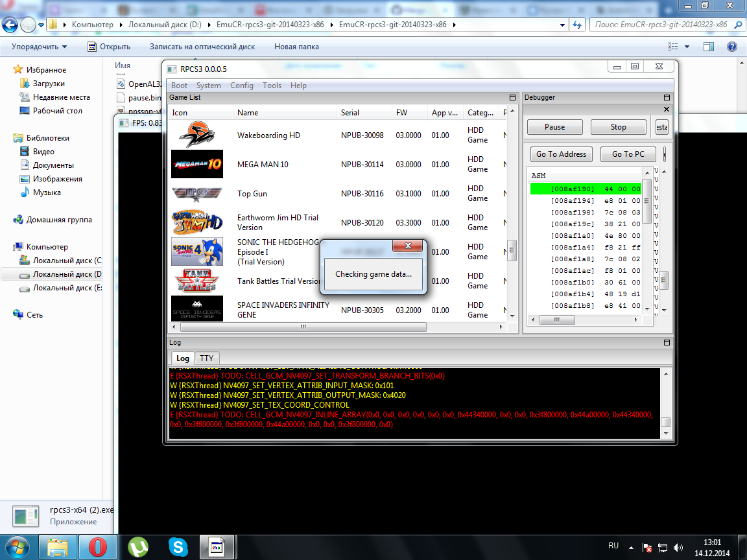Open Skype from the taskbar

click(x=177, y=547)
